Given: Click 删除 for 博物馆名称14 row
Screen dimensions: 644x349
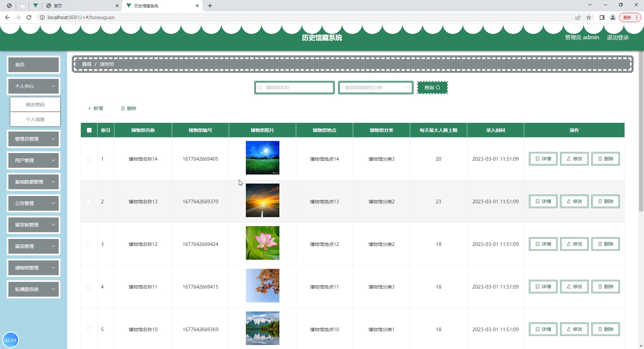Looking at the screenshot, I should pos(605,159).
